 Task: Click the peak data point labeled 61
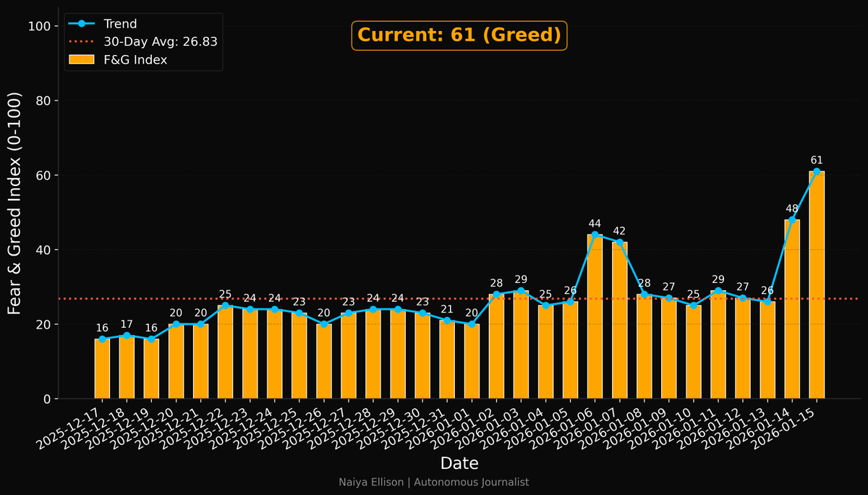(818, 171)
